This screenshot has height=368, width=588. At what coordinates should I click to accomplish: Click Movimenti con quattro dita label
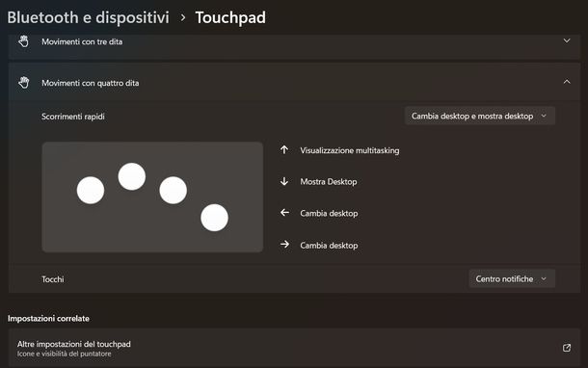click(91, 83)
